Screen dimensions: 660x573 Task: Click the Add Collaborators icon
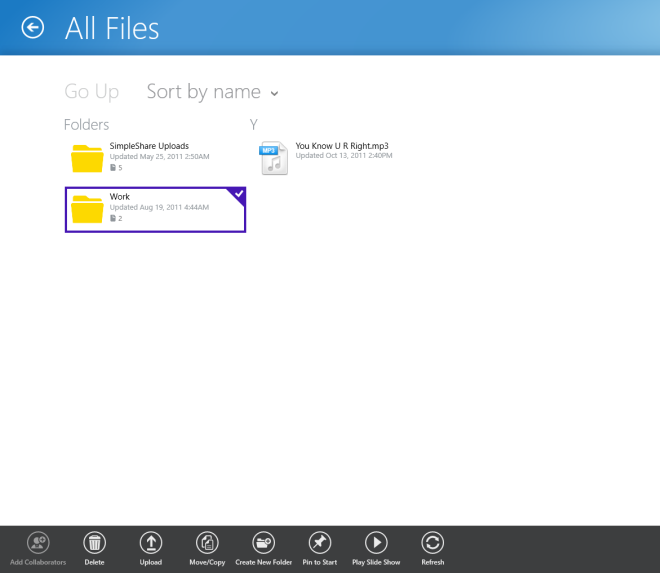coord(38,542)
